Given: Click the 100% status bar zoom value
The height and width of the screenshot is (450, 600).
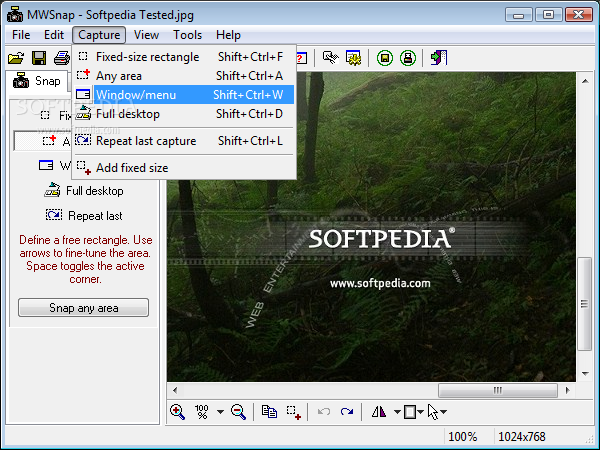Looking at the screenshot, I should point(463,436).
